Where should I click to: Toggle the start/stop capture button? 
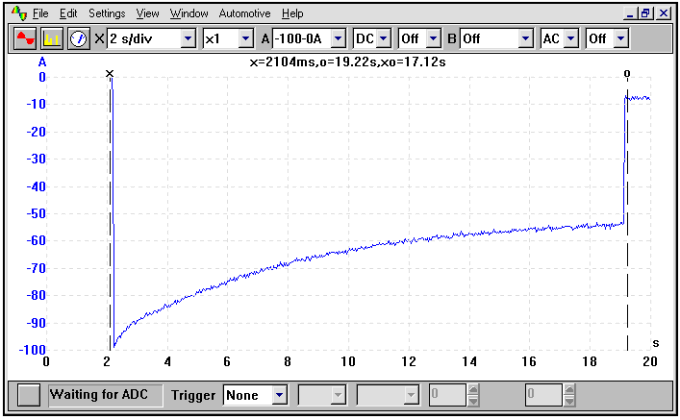click(29, 394)
